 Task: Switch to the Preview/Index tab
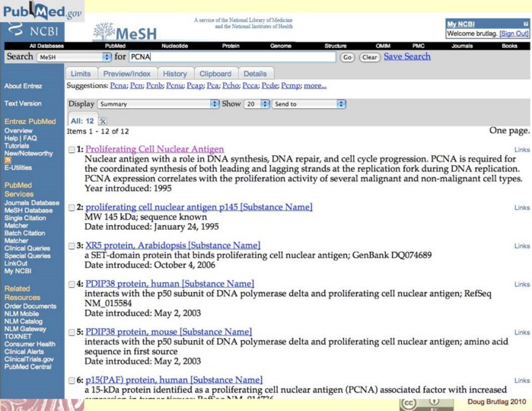tap(127, 74)
